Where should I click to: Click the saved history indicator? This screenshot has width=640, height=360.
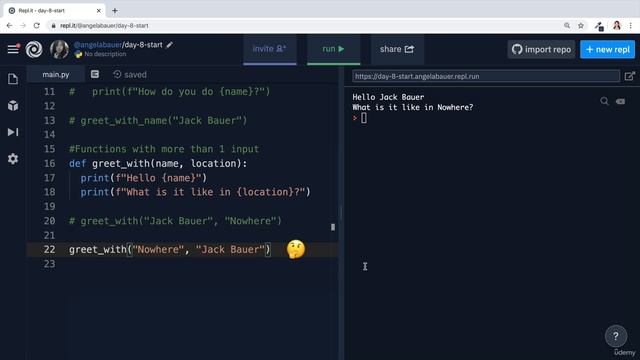tap(130, 74)
